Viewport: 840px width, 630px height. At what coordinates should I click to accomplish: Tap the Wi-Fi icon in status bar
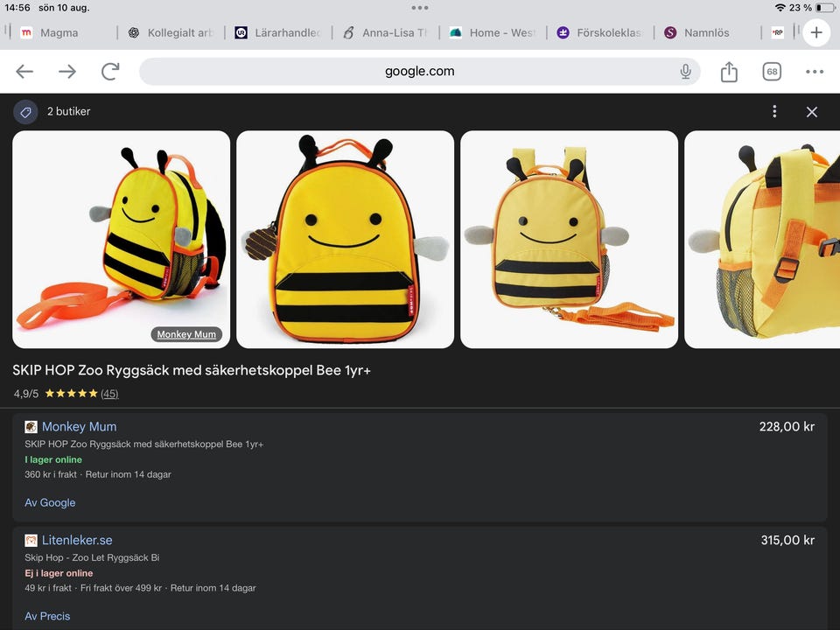780,8
